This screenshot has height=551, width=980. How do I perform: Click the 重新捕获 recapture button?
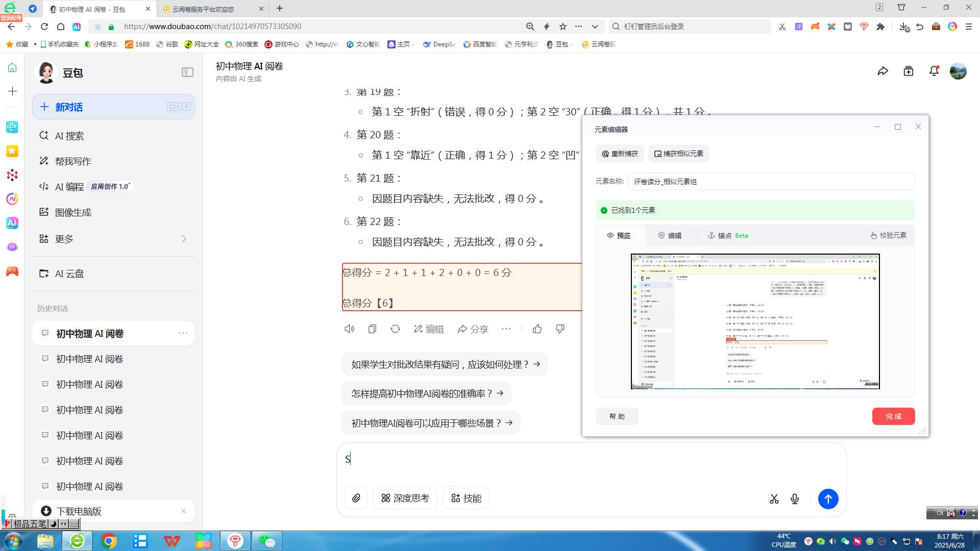pyautogui.click(x=620, y=154)
